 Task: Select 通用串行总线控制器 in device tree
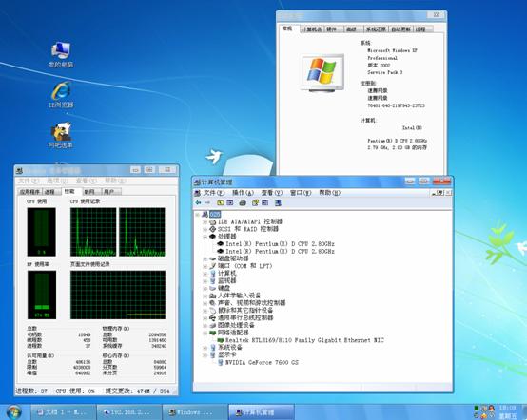[x=245, y=317]
